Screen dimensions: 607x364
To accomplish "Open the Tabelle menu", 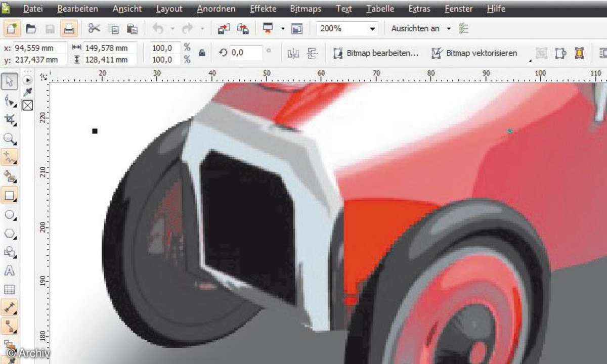I will 380,9.
